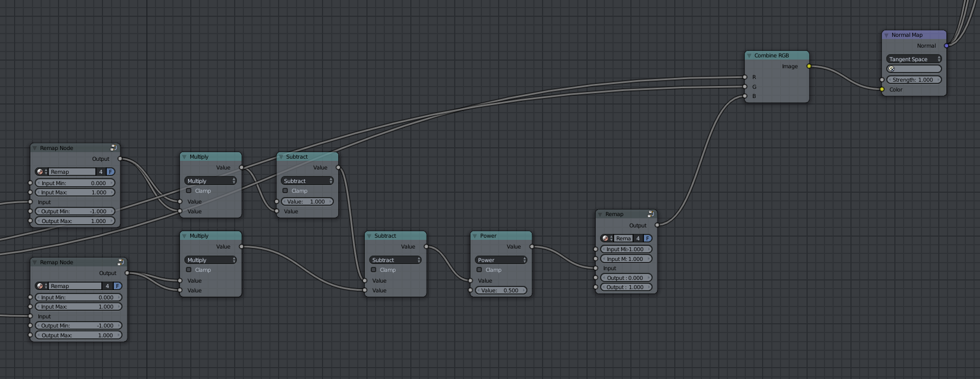Enable Clamp on the lower Subtract node
This screenshot has height=379, width=980.
pos(373,270)
